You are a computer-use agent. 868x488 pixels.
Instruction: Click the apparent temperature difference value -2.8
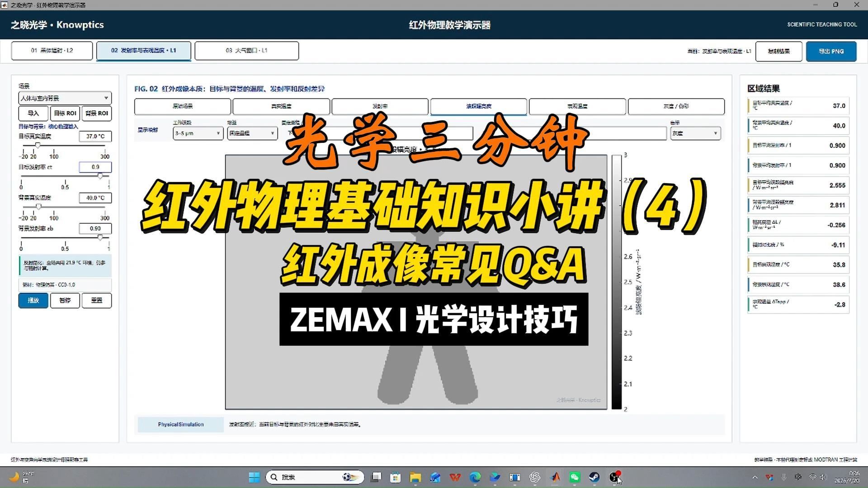point(840,305)
